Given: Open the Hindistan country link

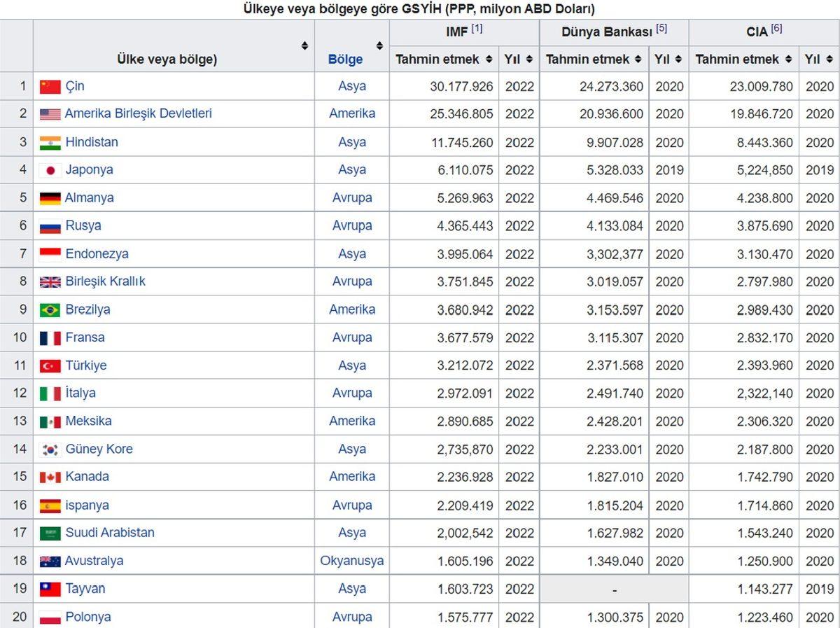Looking at the screenshot, I should pyautogui.click(x=92, y=142).
